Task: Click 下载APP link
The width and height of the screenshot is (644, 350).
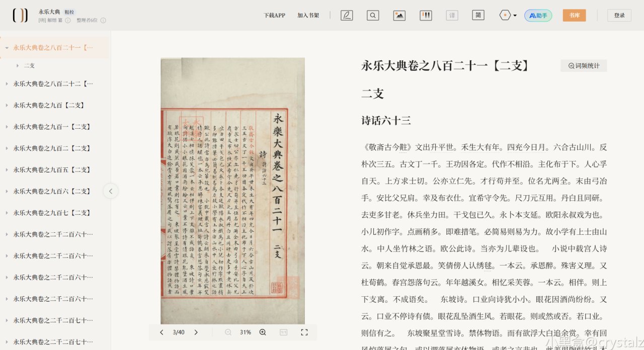Action: click(x=274, y=15)
